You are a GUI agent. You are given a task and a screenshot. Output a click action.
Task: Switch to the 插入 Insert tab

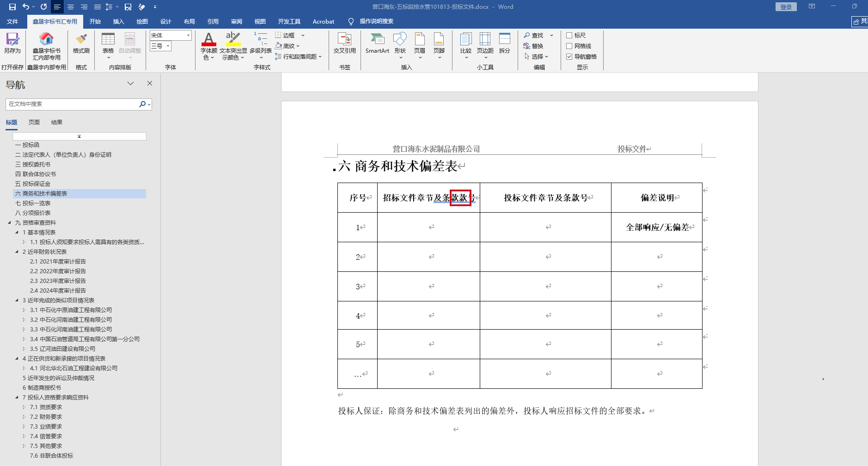(x=119, y=21)
